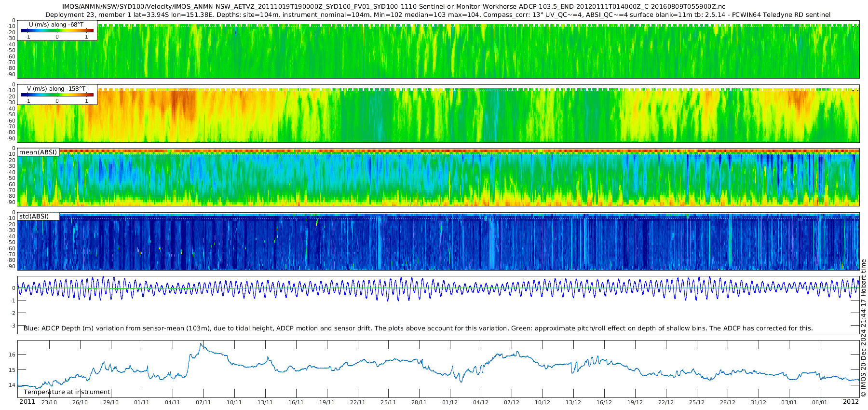The height and width of the screenshot is (410, 868).
Task: Click the U velocity colorbar legend
Action: click(57, 31)
